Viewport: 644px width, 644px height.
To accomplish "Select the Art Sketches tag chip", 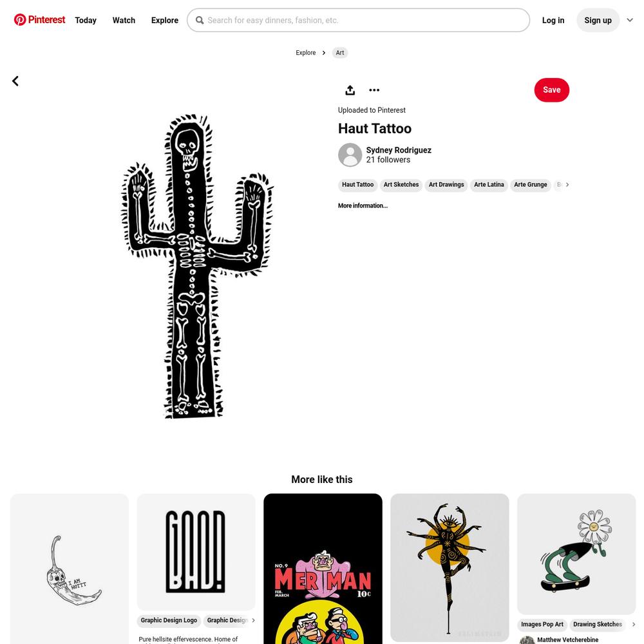I will click(401, 185).
